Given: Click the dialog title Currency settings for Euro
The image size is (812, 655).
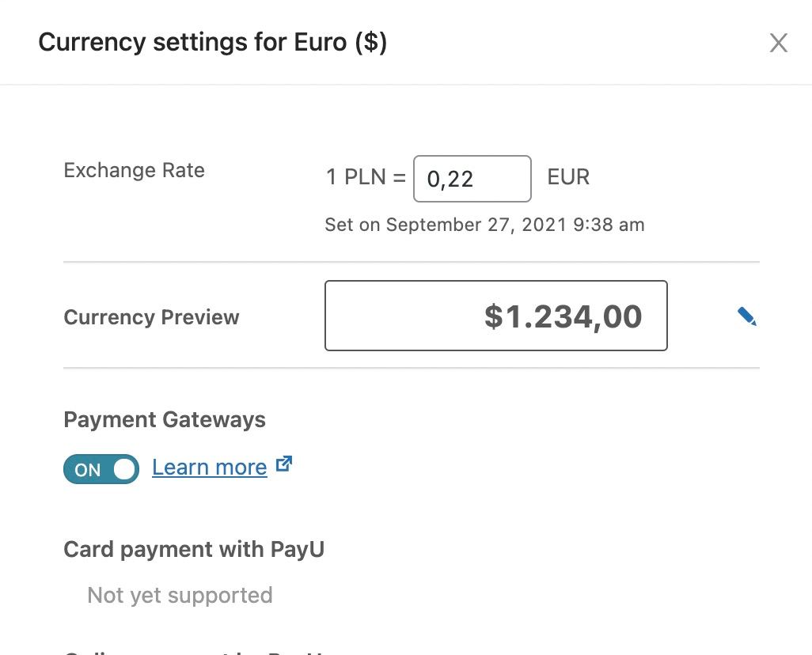Looking at the screenshot, I should 212,43.
